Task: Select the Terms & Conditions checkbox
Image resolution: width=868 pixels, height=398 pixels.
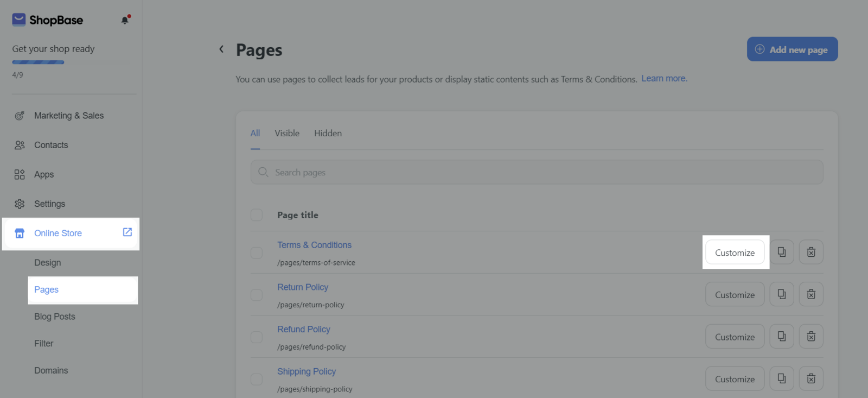Action: (257, 253)
